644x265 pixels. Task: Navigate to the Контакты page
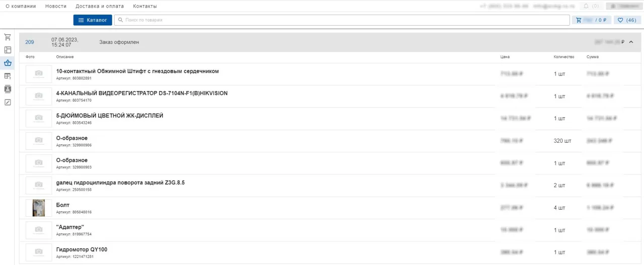coord(145,6)
